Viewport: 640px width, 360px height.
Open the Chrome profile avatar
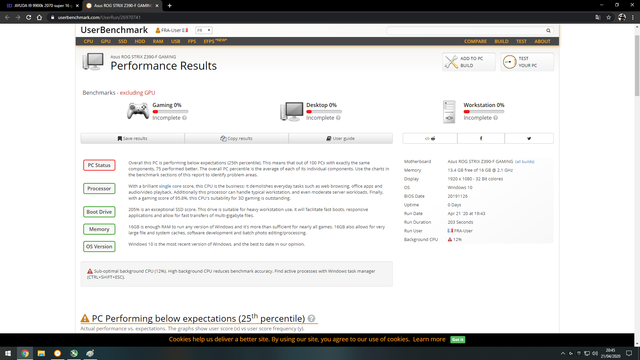click(622, 17)
